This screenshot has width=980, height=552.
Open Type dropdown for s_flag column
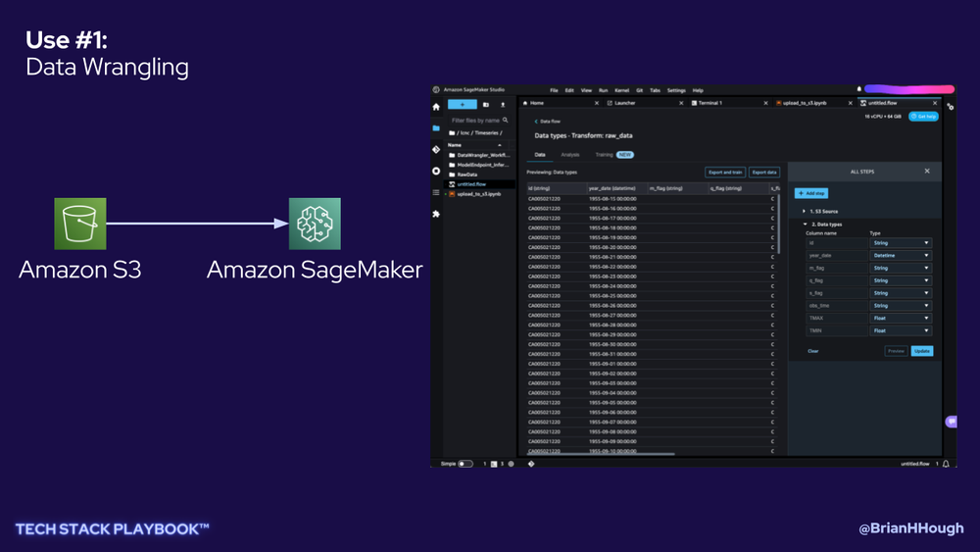901,293
